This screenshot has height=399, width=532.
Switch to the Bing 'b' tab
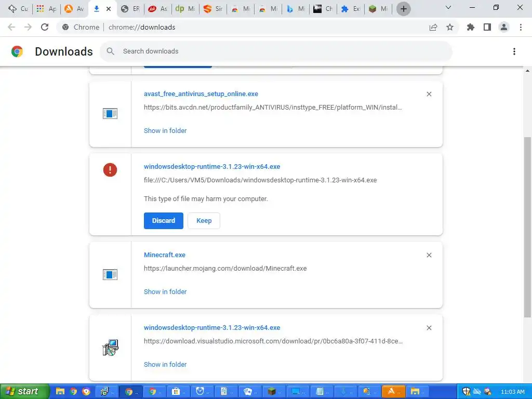pos(296,9)
